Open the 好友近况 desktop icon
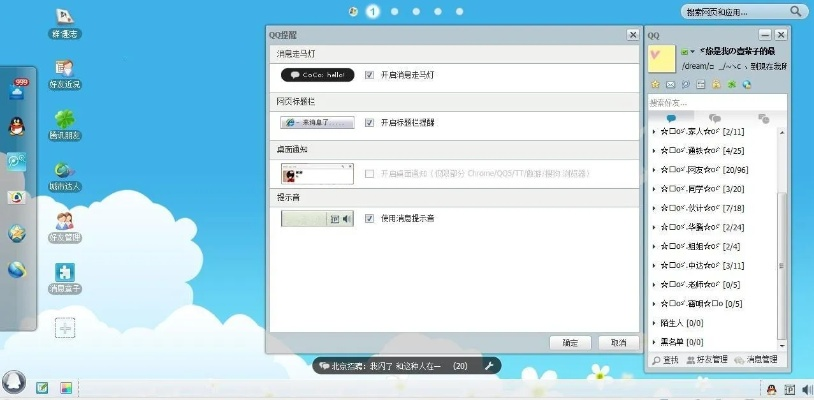The height and width of the screenshot is (400, 814). pos(65,67)
